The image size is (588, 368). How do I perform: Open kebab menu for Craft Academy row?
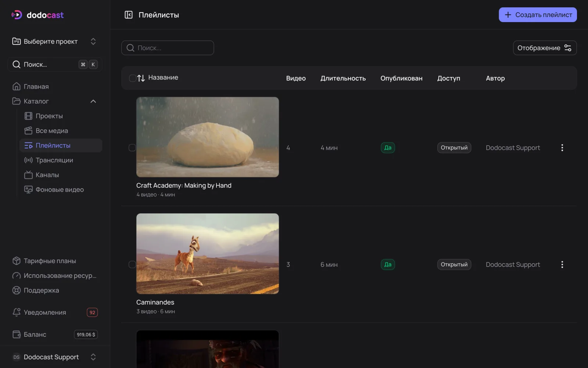pyautogui.click(x=562, y=148)
